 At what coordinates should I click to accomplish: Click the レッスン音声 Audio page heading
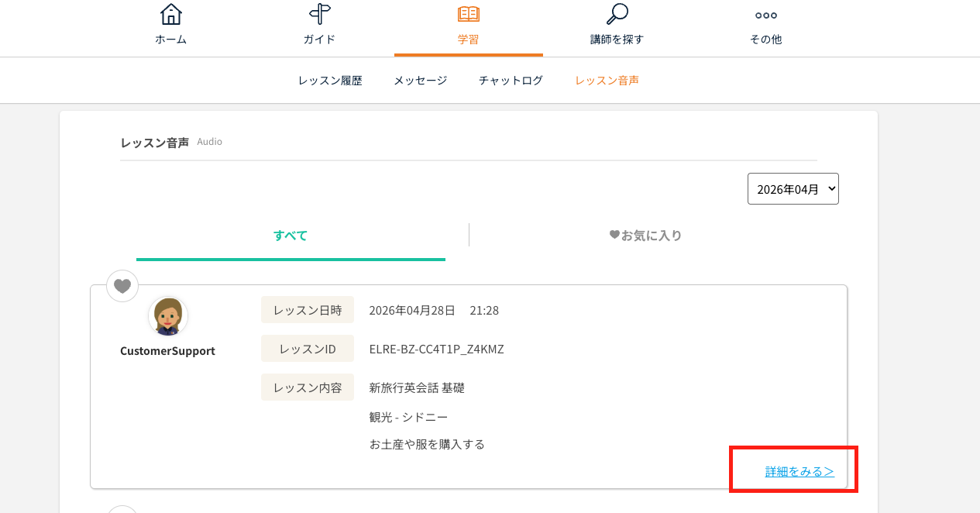pos(155,143)
